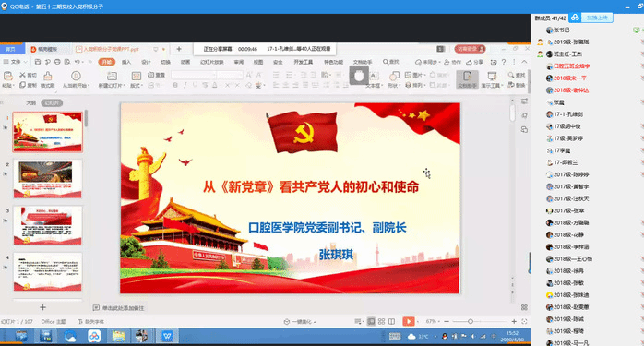Screen dimensions: 644x346
Task: Open WPS app from Windows taskbar
Action: [x=167, y=336]
